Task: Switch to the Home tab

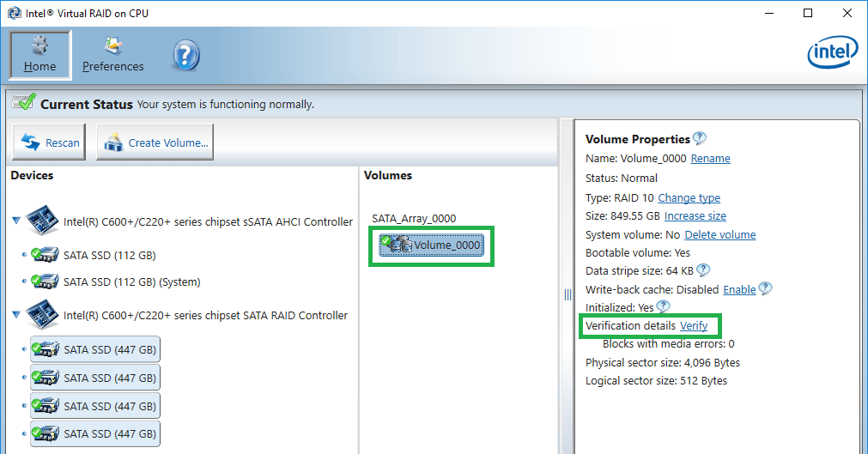Action: [40, 55]
